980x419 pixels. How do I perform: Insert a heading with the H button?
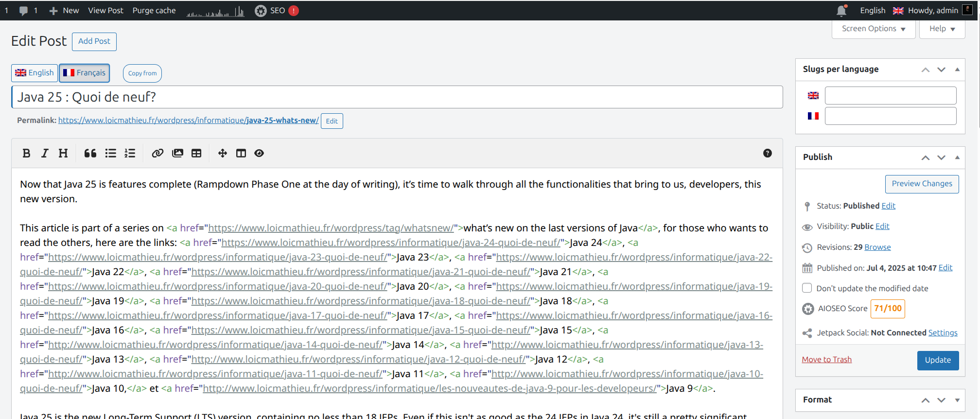[63, 153]
